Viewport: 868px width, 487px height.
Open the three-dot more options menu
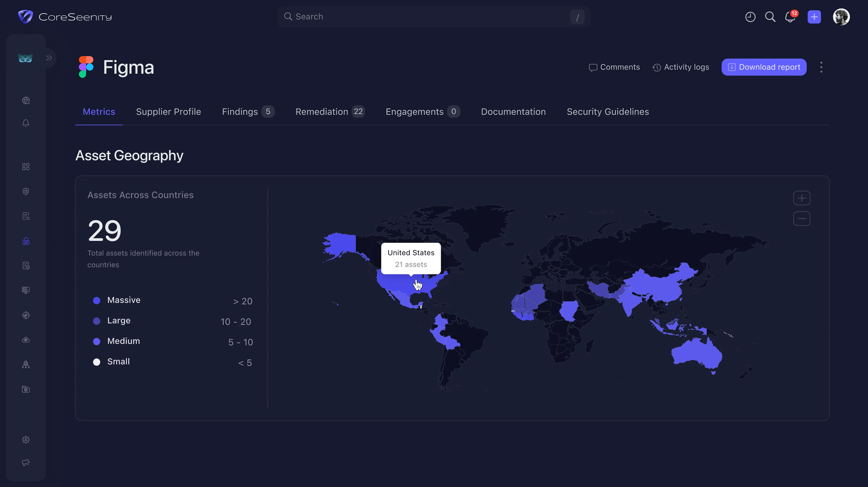coord(821,67)
